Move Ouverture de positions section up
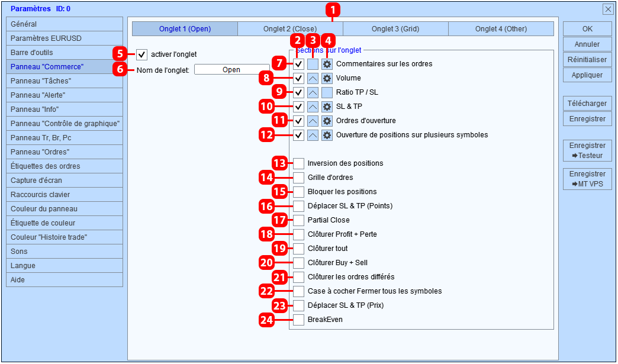The image size is (618, 364). point(313,135)
